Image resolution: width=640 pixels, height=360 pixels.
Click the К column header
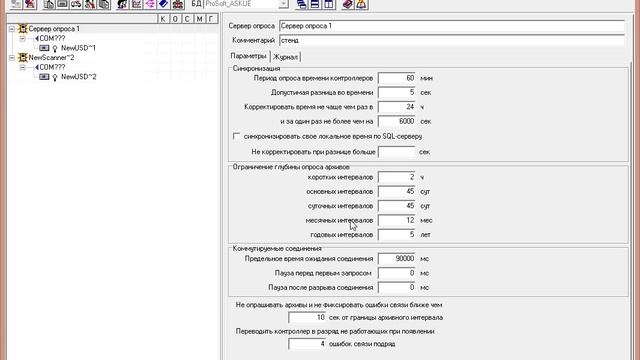click(x=163, y=19)
